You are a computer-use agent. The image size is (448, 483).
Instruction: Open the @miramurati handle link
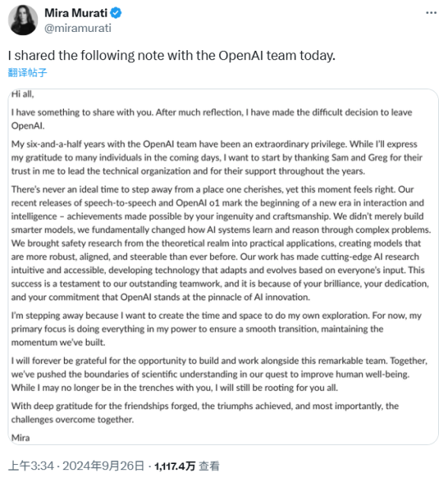[x=78, y=28]
